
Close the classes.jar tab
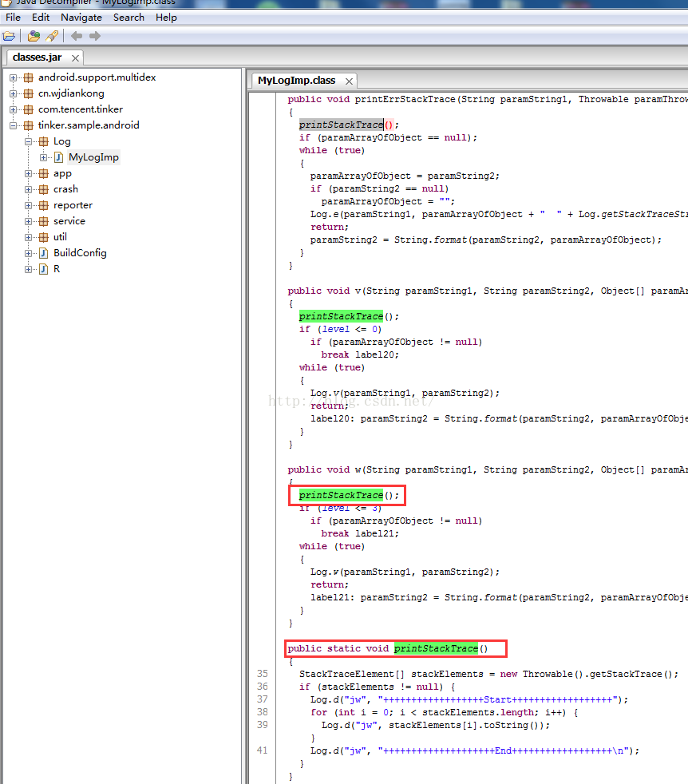(76, 58)
